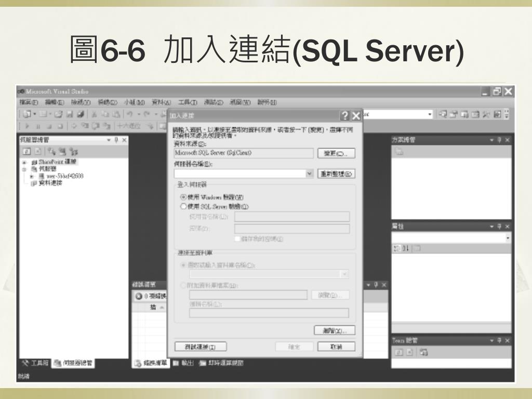Image resolution: width=532 pixels, height=399 pixels.
Task: Click the password input field
Action: coord(292,229)
